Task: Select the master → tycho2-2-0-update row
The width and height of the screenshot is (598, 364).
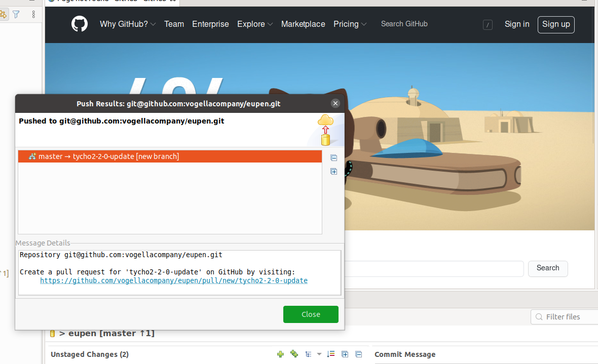Action: (170, 156)
